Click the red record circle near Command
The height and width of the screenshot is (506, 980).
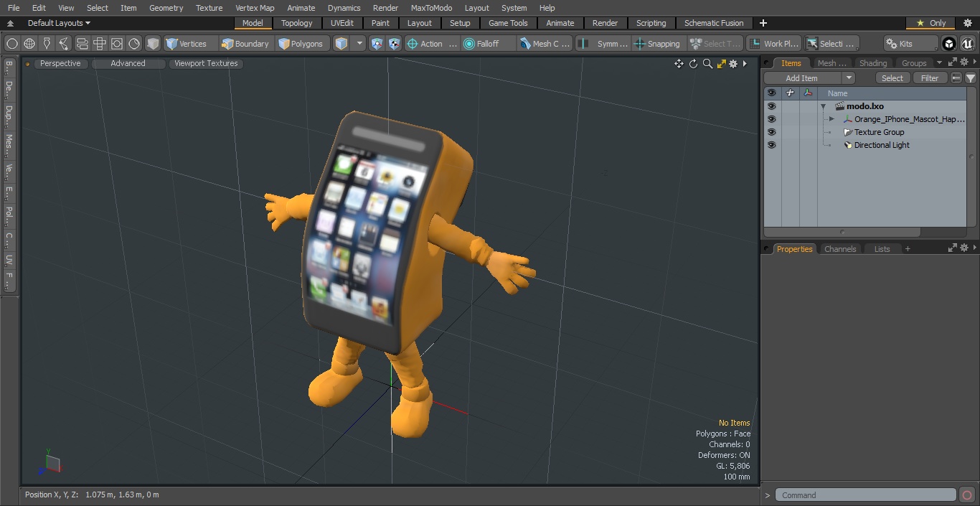click(x=967, y=495)
